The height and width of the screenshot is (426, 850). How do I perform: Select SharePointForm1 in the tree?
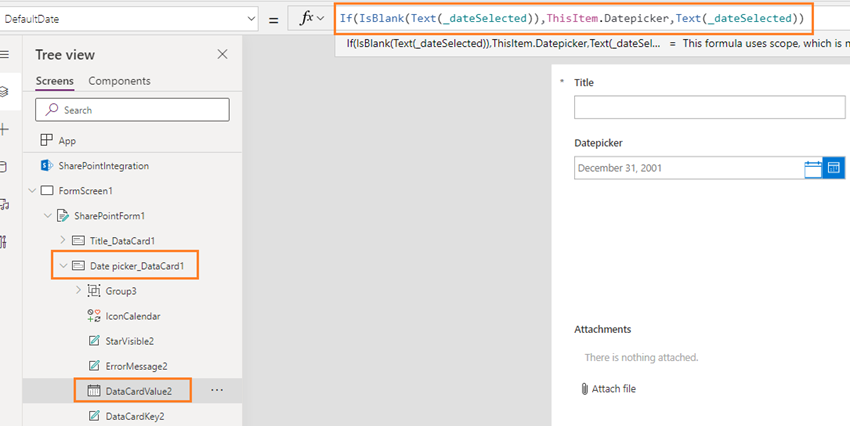coord(109,216)
